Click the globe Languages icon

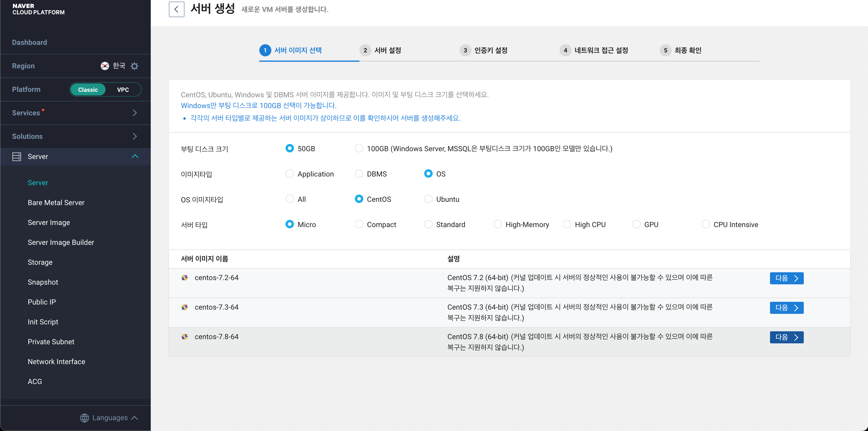[x=85, y=418]
